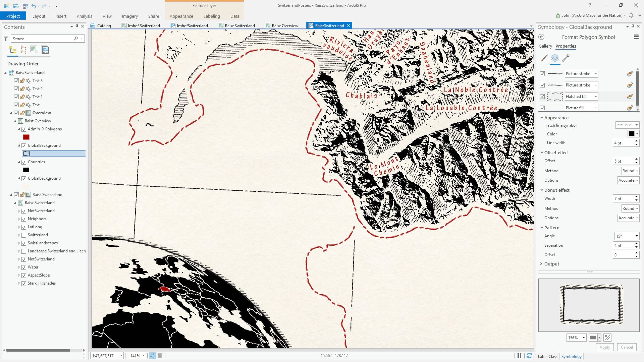Disable the Hatched fill symbol layer
The width and height of the screenshot is (644, 362).
(542, 97)
